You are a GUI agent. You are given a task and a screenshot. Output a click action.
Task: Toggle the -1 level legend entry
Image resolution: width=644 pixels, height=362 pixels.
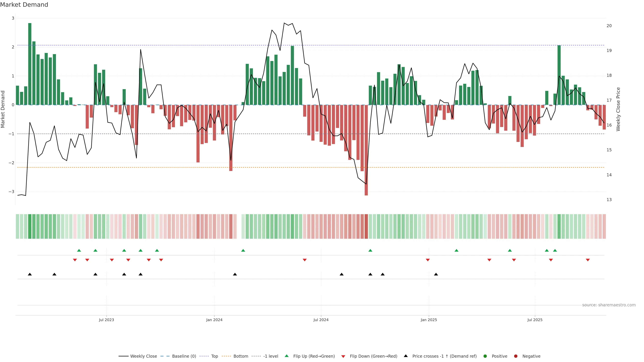(x=271, y=356)
